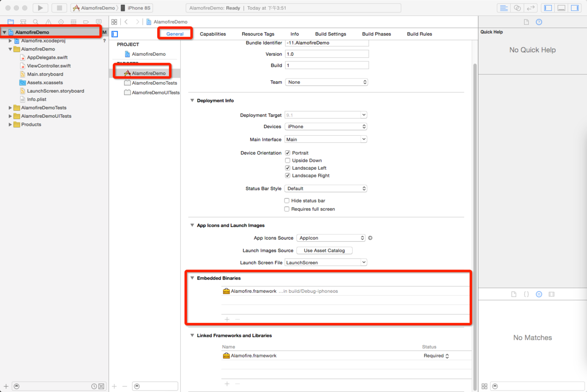Show the Debug area
587x392 pixels.
(x=561, y=8)
